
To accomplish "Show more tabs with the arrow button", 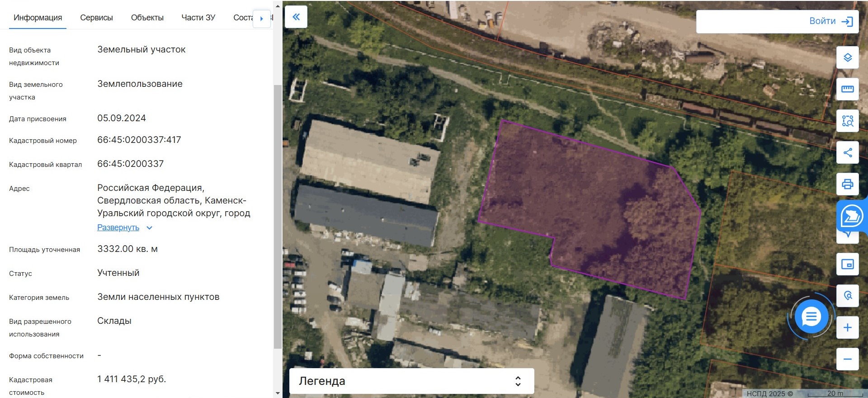I will pos(261,19).
